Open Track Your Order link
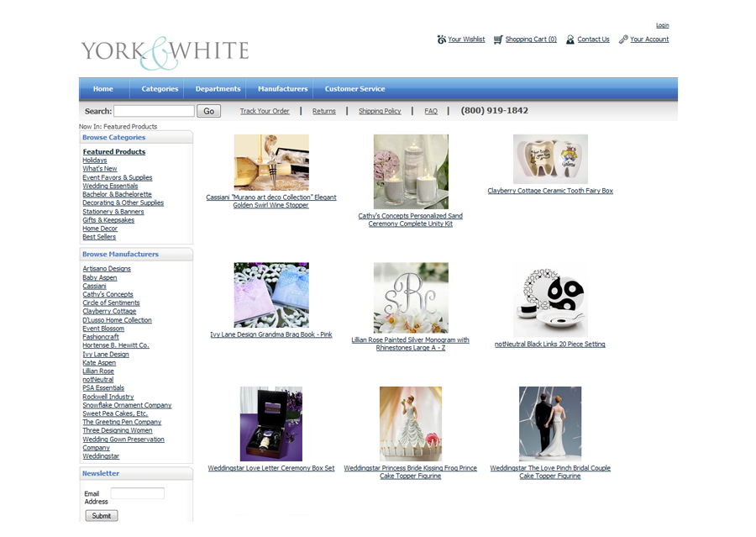The width and height of the screenshot is (756, 537). click(x=265, y=111)
